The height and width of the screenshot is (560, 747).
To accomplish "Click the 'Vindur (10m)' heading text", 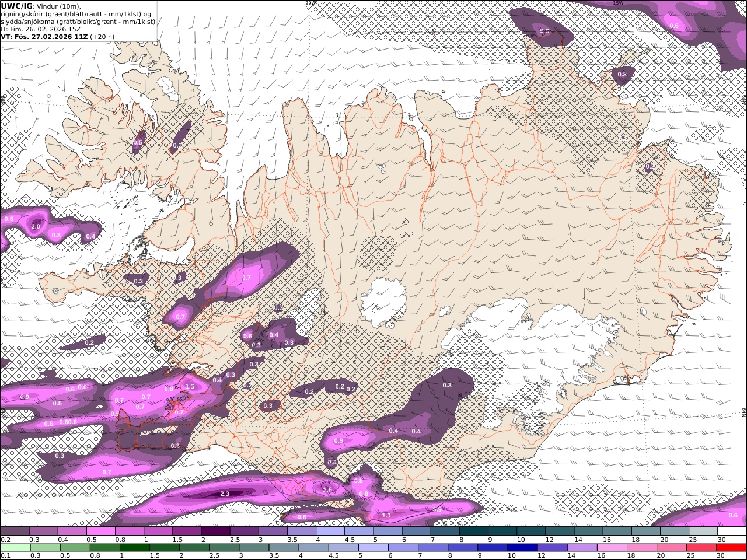I will pyautogui.click(x=59, y=6).
